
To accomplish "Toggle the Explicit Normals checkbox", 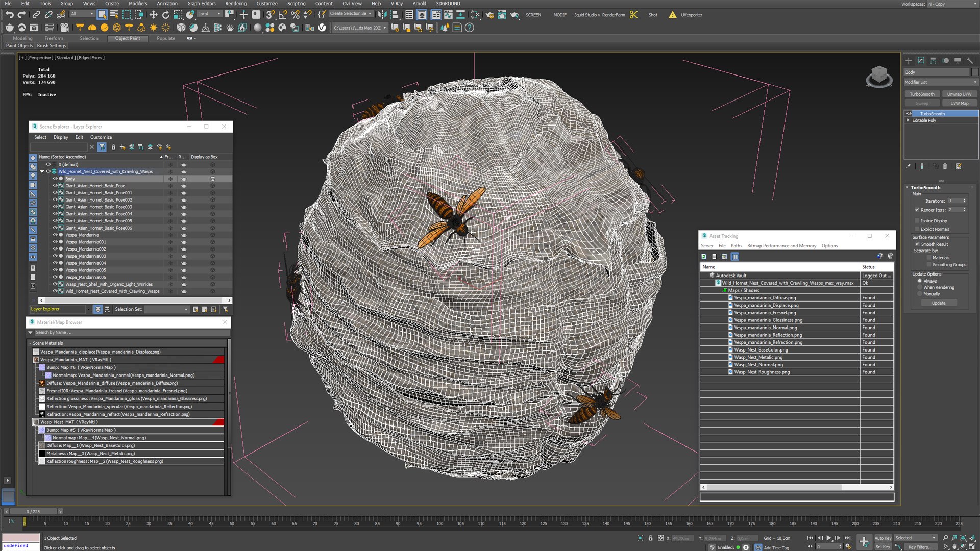I will (x=917, y=229).
